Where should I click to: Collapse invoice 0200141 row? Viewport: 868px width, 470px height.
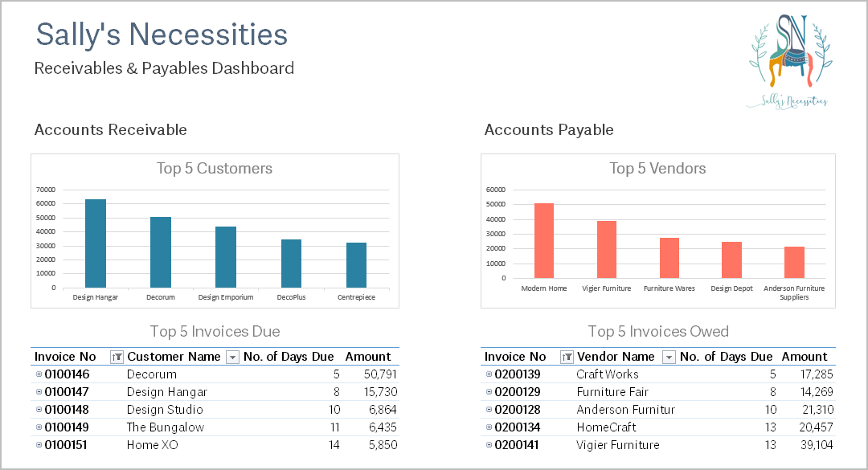[x=489, y=445]
